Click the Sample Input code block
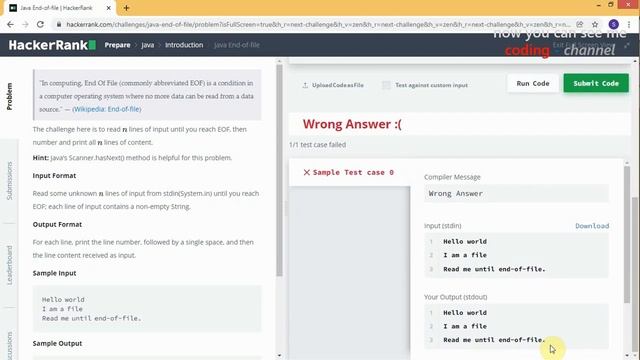Image resolution: width=640 pixels, height=360 pixels. 147,309
